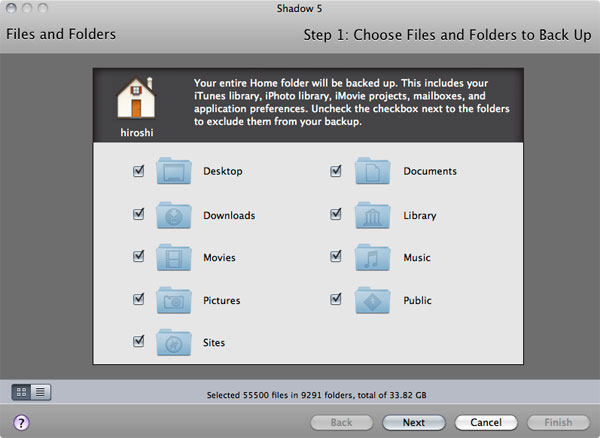This screenshot has width=600, height=438.
Task: Click the Documents folder icon
Action: tap(372, 171)
